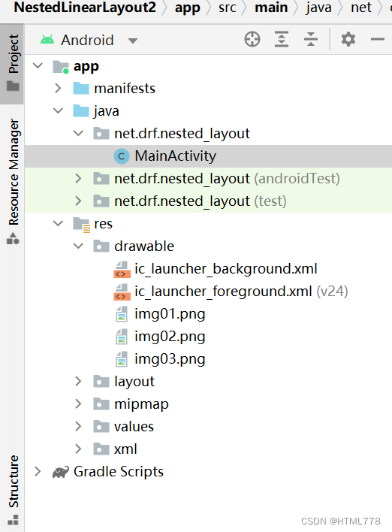Select the img02.png file name
The width and height of the screenshot is (392, 532).
click(x=170, y=337)
